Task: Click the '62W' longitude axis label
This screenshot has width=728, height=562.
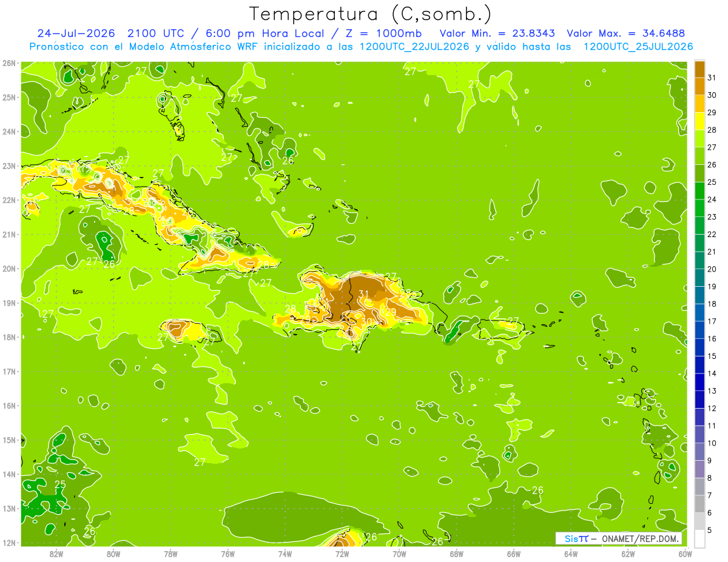Action: click(628, 554)
